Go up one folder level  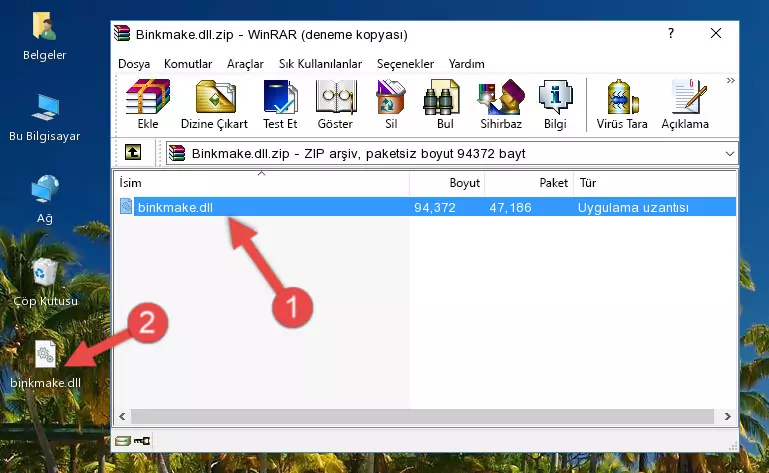click(133, 153)
